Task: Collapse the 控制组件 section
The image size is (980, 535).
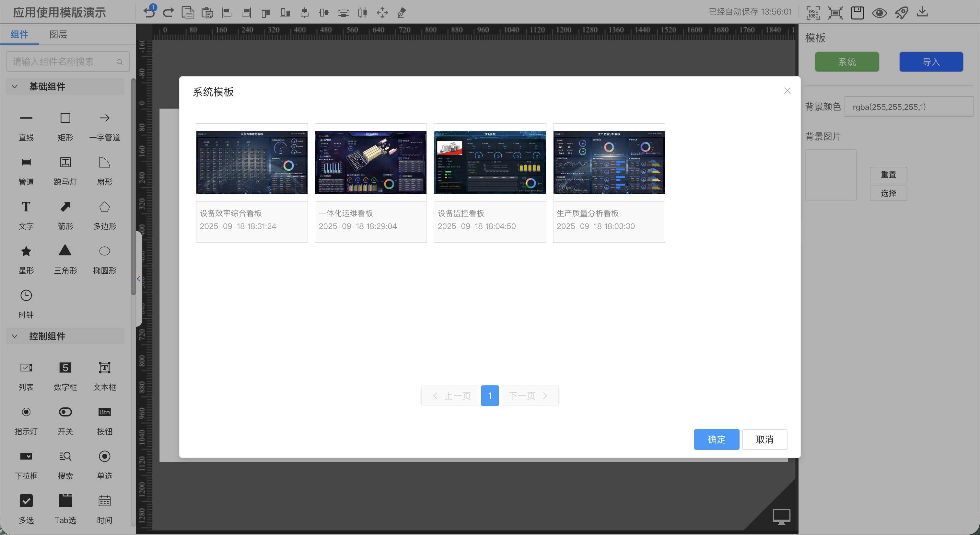Action: 15,336
